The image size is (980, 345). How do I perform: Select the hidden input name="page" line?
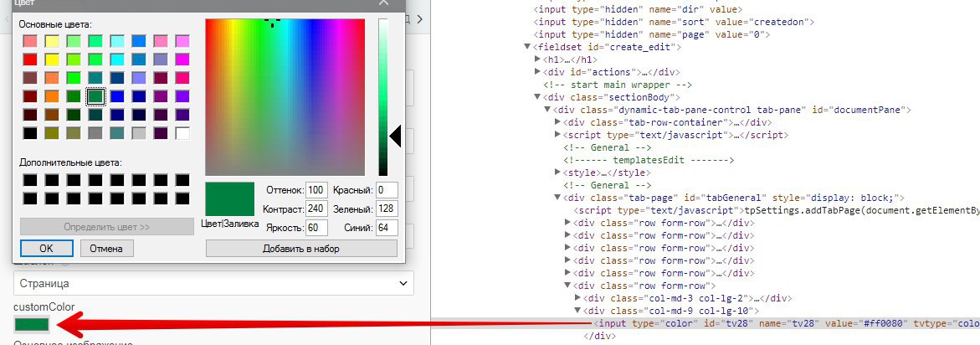coord(650,34)
